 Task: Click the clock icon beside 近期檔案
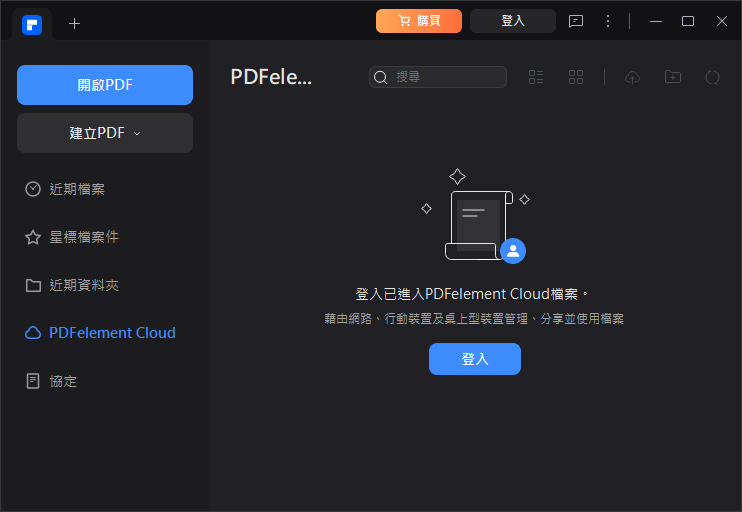pyautogui.click(x=33, y=189)
